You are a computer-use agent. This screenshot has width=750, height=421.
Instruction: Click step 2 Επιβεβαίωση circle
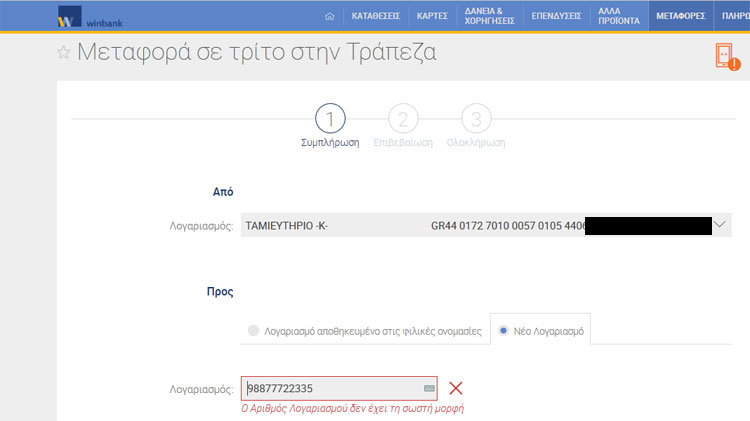coord(403,118)
